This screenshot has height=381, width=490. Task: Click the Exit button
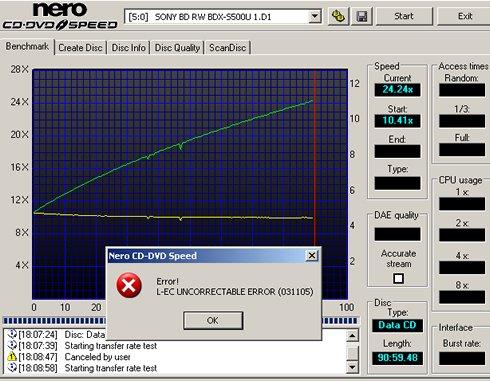click(x=465, y=16)
